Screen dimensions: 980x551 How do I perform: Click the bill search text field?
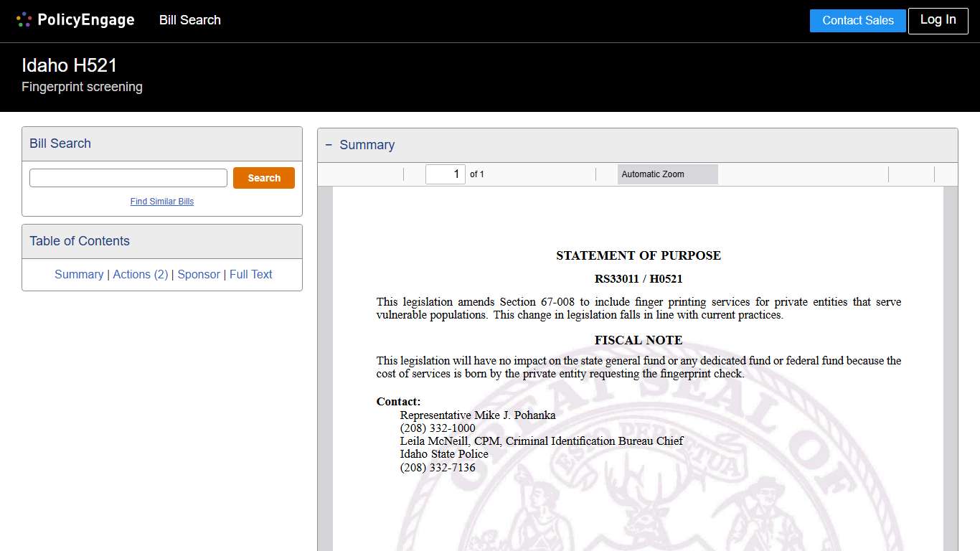(x=128, y=177)
